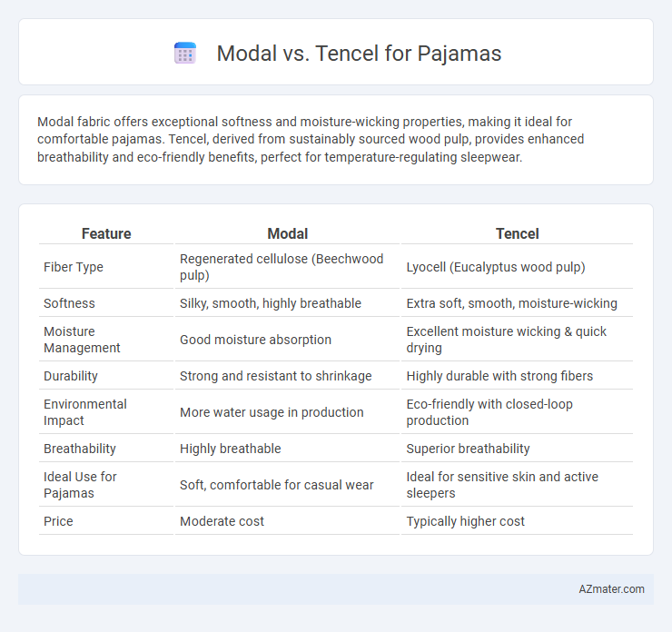Select the 'Moisture Management' row label

pyautogui.click(x=82, y=340)
